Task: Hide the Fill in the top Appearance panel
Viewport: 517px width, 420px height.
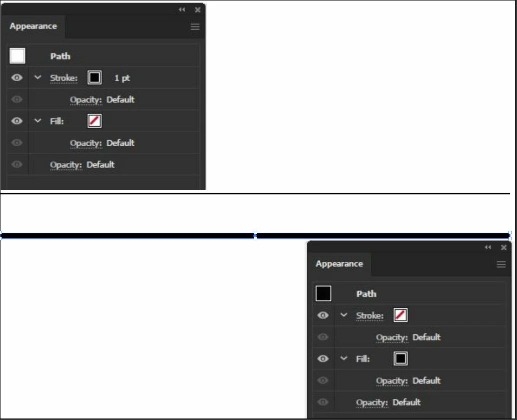Action: pos(17,121)
